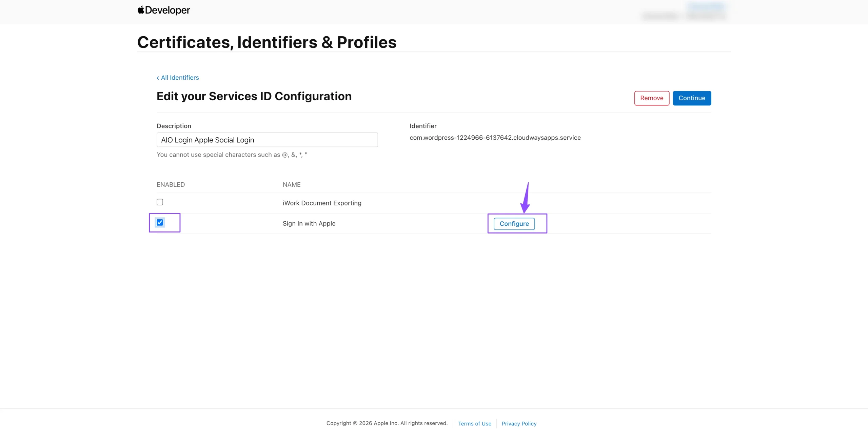Click the Edit your Services ID Configuration title

[254, 96]
